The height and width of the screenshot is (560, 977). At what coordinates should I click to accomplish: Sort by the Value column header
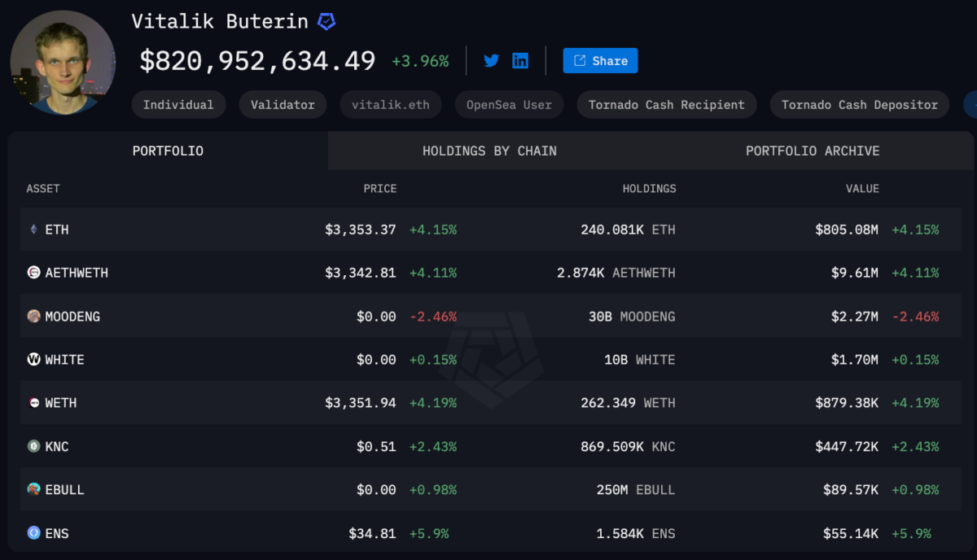[862, 188]
